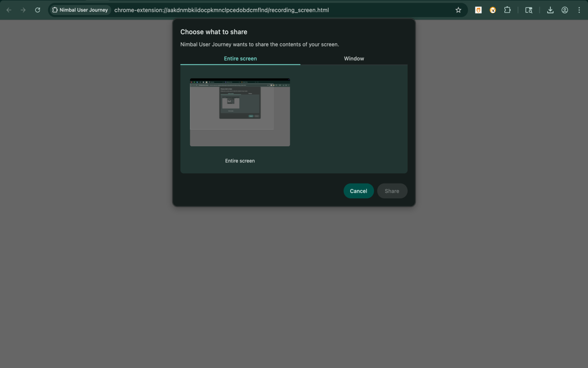Bookmark this page with the star icon
588x368 pixels.
(458, 10)
